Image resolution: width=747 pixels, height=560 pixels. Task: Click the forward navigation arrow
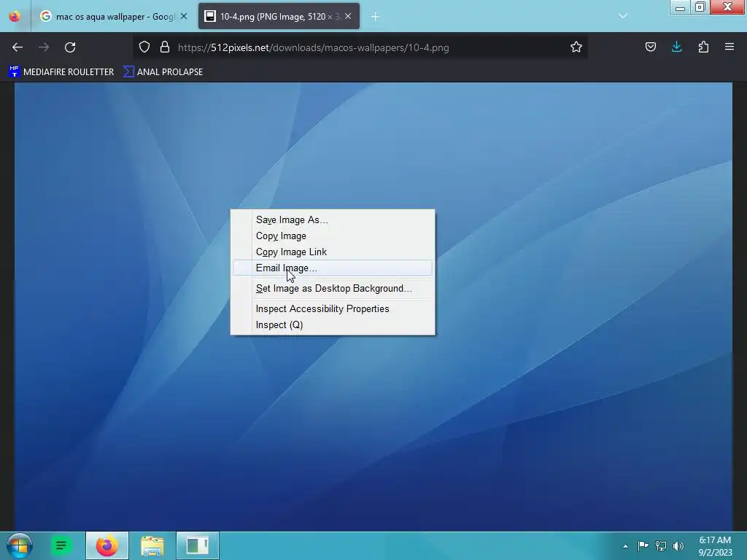tap(44, 47)
